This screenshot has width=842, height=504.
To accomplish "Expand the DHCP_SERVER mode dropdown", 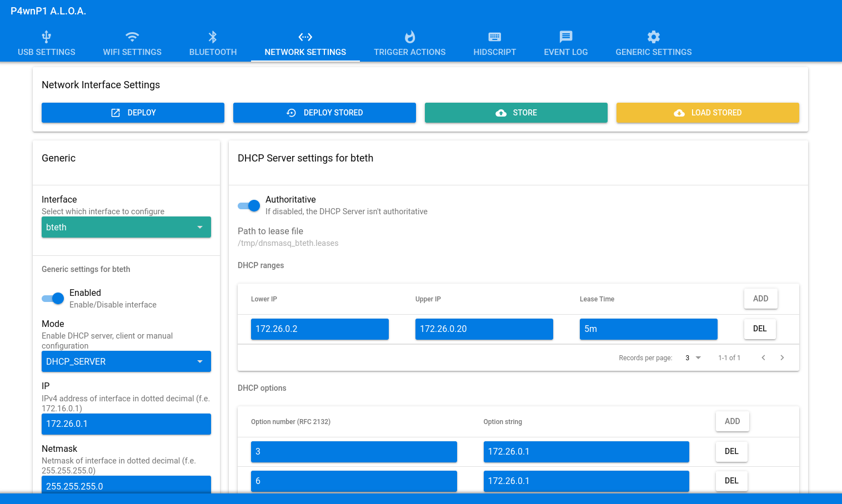I will (x=126, y=362).
